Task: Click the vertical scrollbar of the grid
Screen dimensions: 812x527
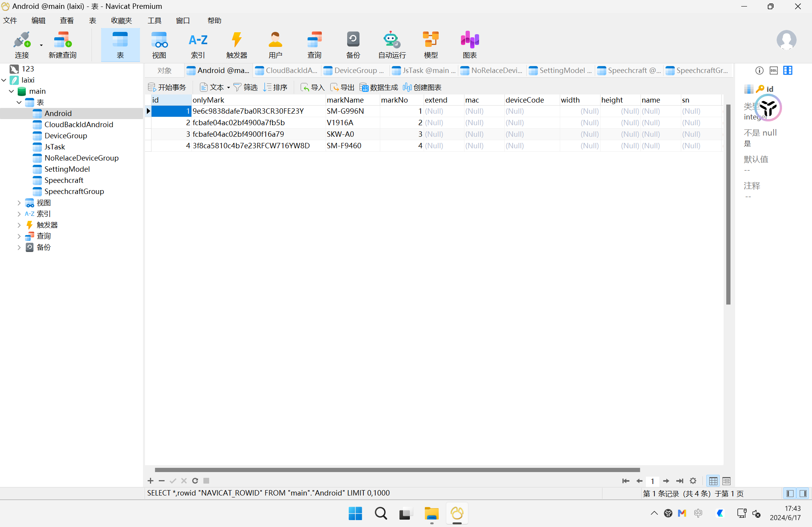Action: click(728, 204)
